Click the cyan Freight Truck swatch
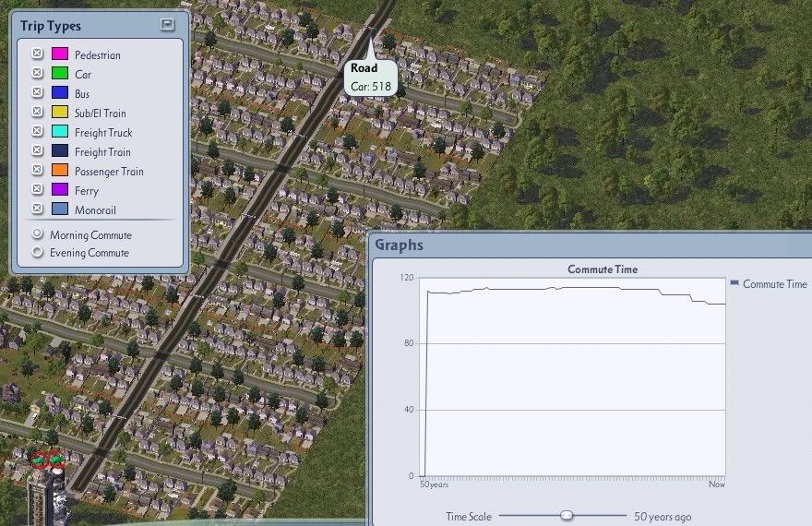 click(60, 131)
